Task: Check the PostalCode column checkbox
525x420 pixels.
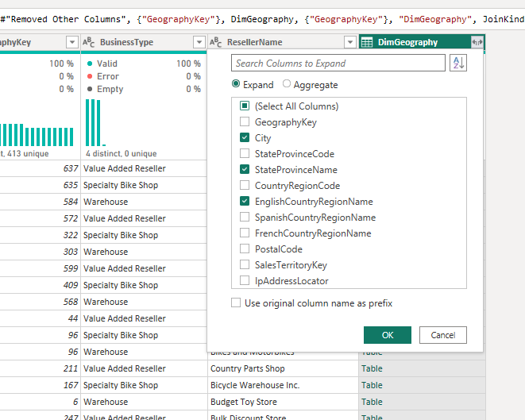Action: 245,249
